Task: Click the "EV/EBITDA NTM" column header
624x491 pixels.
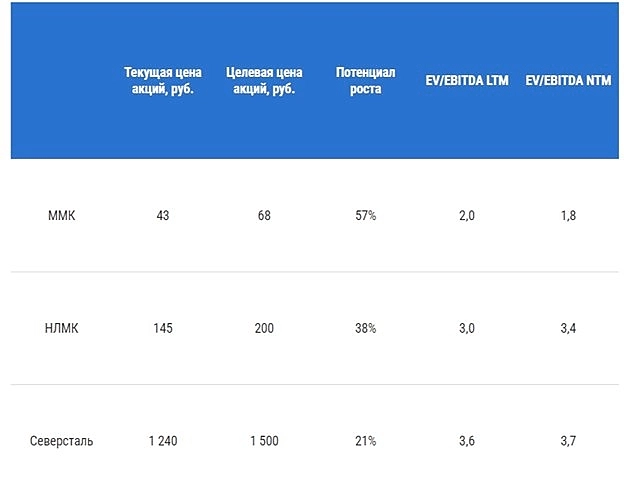Action: [x=568, y=81]
